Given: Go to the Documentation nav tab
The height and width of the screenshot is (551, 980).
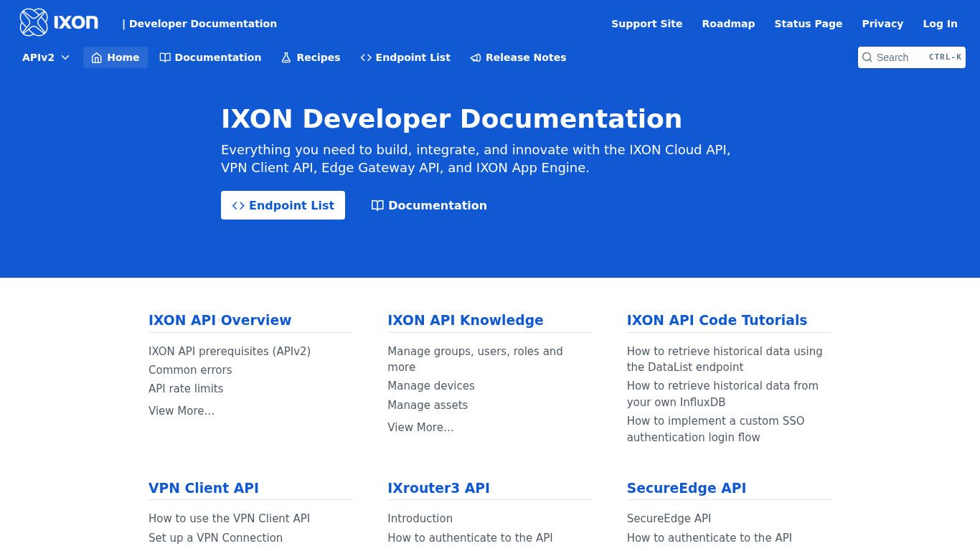Looking at the screenshot, I should tap(210, 57).
